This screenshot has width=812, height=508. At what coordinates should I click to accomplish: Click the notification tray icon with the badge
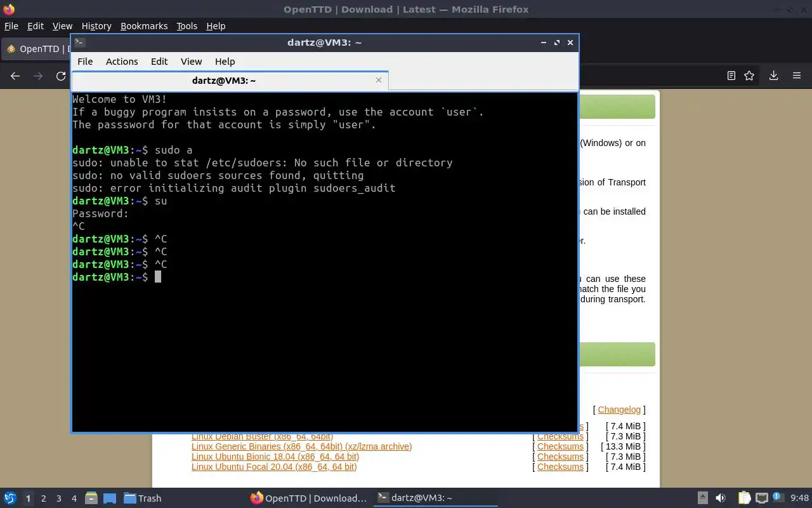pos(778,497)
